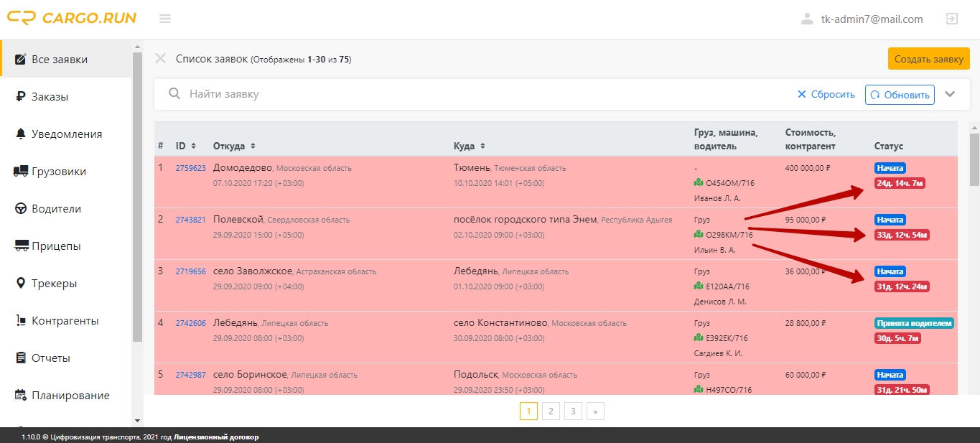
Task: Click driver name Сагдиев К. И.
Action: coord(718,353)
